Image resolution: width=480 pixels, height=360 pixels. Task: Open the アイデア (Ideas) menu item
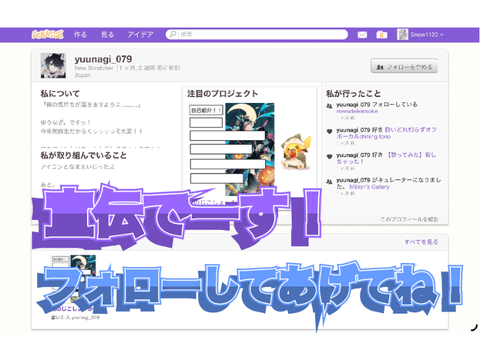[x=140, y=34]
